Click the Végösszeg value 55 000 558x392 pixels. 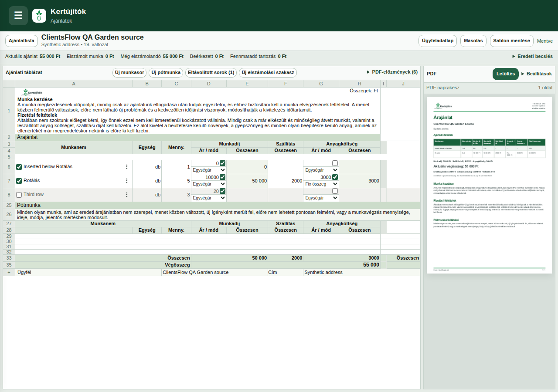pos(371,265)
